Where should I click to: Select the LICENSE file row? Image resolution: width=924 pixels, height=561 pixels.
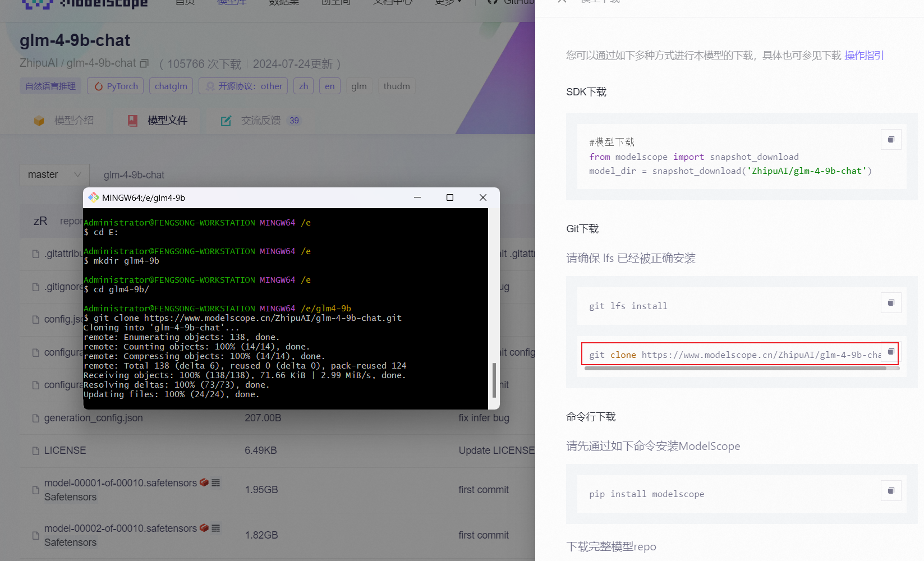[x=65, y=450]
